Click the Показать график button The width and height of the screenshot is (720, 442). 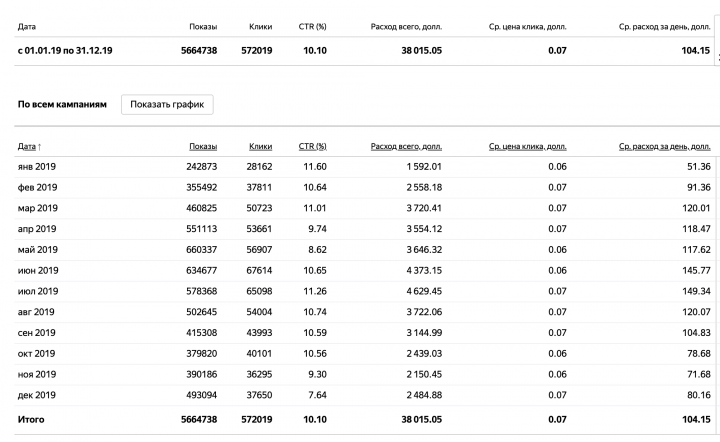click(x=167, y=105)
